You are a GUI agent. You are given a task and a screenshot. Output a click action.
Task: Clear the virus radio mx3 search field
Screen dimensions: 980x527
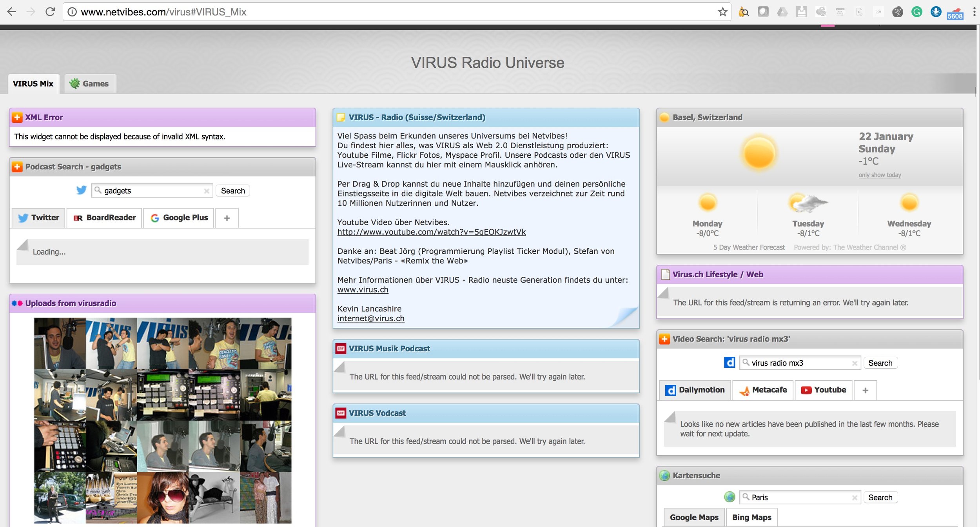click(x=855, y=363)
